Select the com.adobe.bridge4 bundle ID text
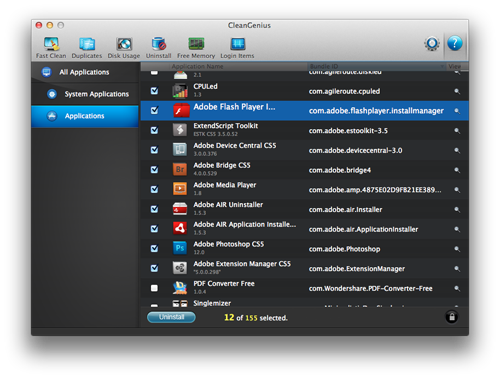500x379 pixels. click(340, 170)
